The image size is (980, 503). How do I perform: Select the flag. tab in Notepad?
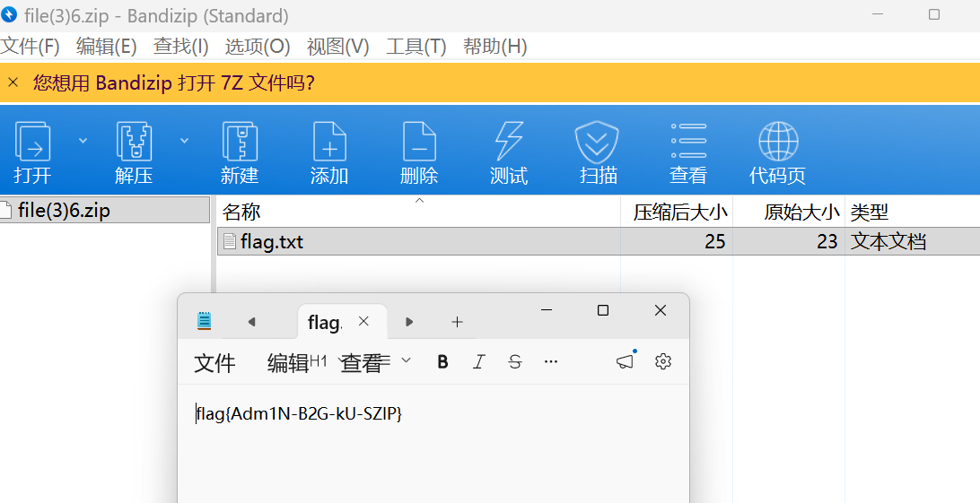point(325,323)
